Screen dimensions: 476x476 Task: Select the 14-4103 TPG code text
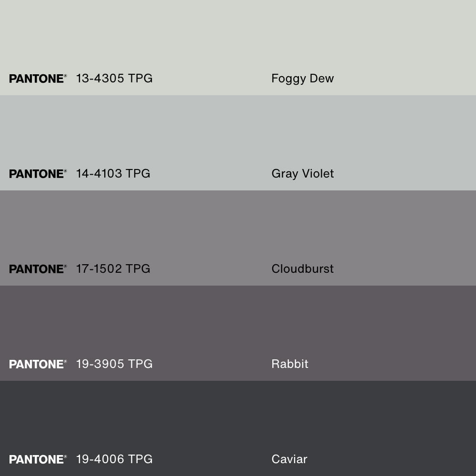click(113, 174)
